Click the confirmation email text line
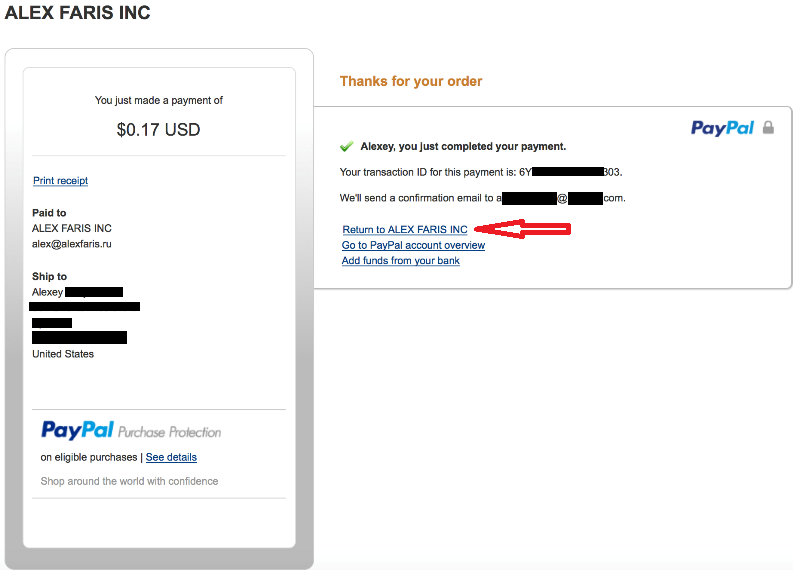This screenshot has height=570, width=793. (482, 198)
